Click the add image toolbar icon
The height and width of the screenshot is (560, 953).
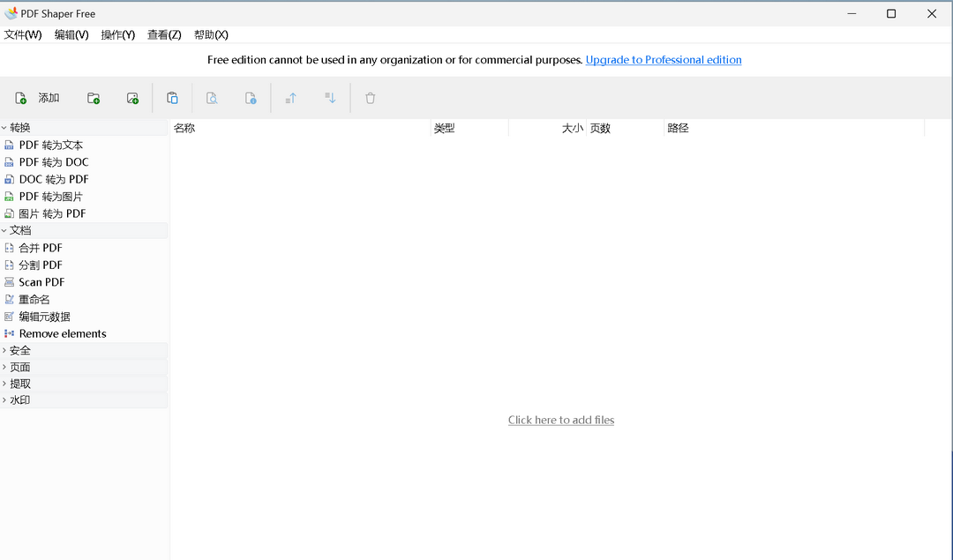point(132,97)
